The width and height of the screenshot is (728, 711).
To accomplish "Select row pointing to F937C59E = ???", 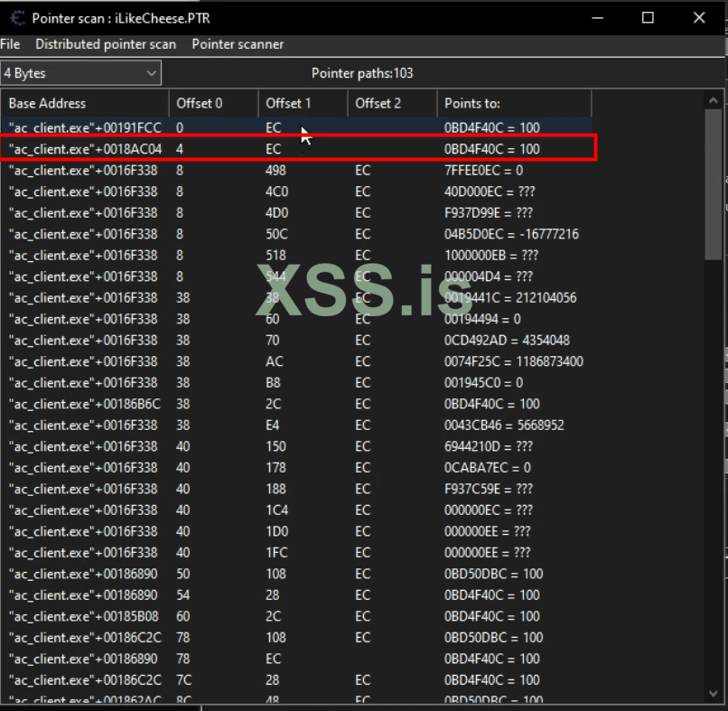I will 296,489.
